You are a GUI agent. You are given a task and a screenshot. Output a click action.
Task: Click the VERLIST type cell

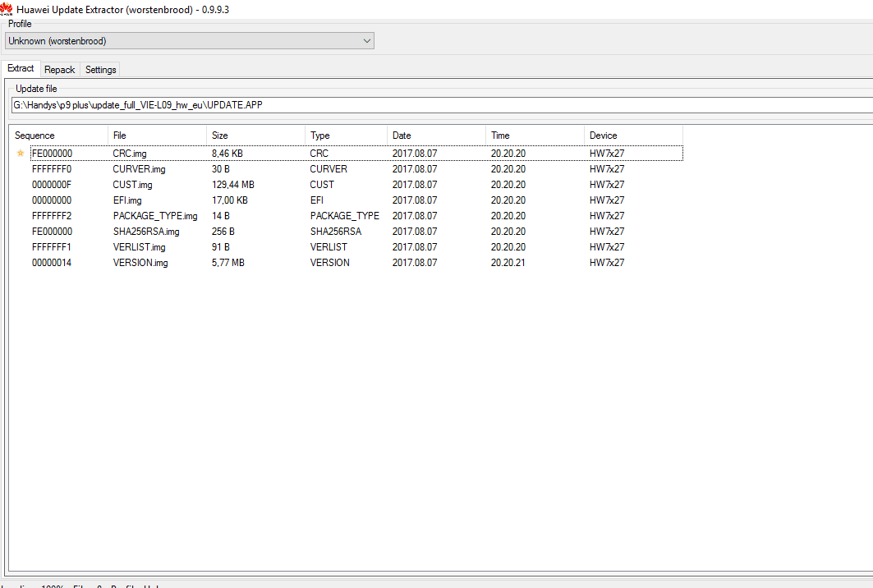click(329, 246)
